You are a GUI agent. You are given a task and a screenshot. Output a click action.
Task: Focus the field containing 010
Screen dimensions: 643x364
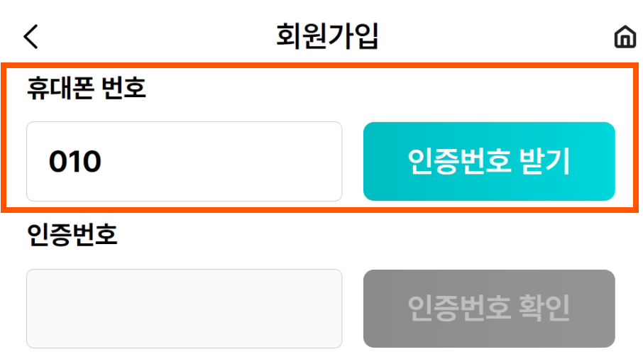coord(184,162)
